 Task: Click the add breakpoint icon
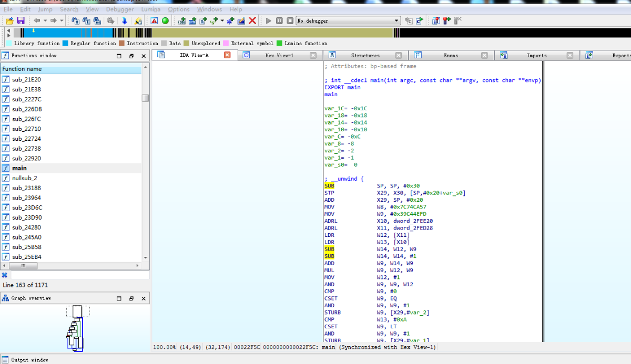tap(446, 20)
